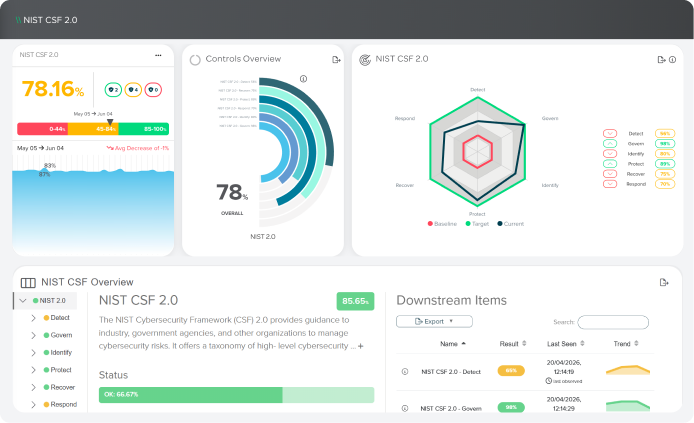This screenshot has height=423, width=694.
Task: Export the Controls Overview widget
Action: (x=336, y=60)
